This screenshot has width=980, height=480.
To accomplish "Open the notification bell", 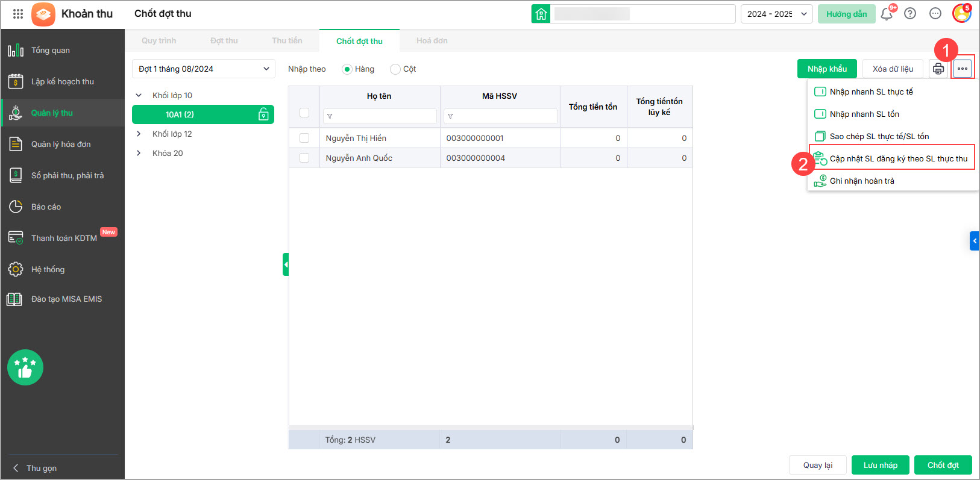I will pos(887,14).
